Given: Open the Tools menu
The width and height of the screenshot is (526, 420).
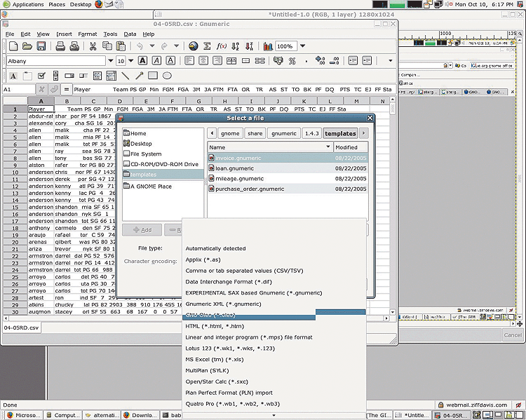Looking at the screenshot, I should (110, 34).
